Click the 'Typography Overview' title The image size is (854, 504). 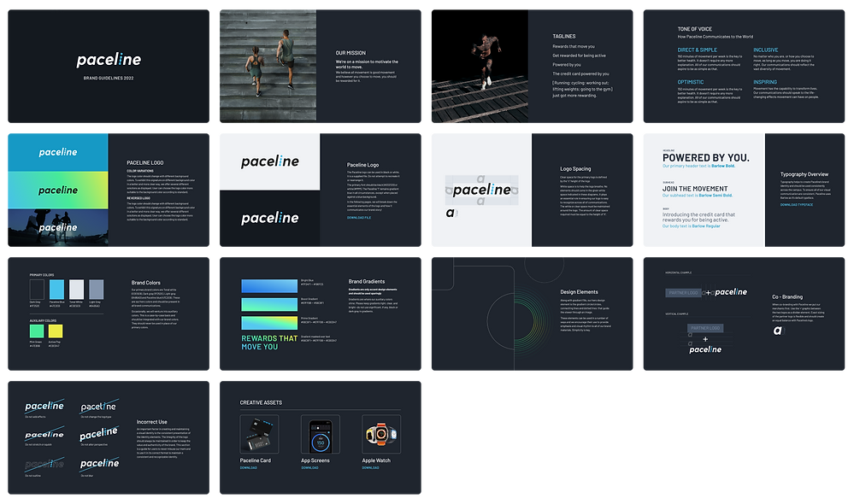804,174
